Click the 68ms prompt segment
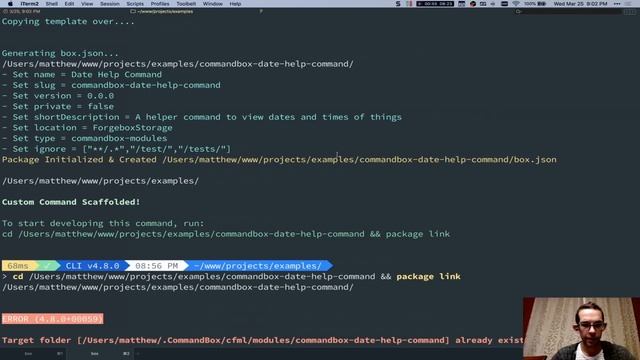 pyautogui.click(x=18, y=266)
